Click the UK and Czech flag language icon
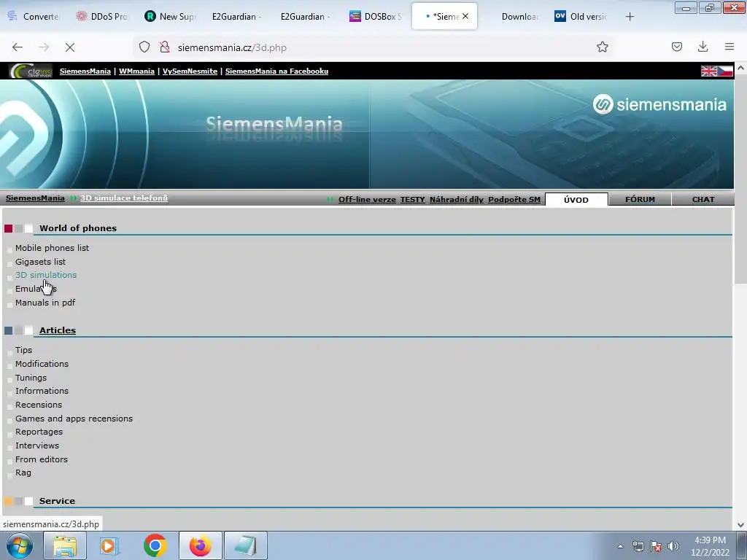747x560 pixels. click(x=716, y=71)
